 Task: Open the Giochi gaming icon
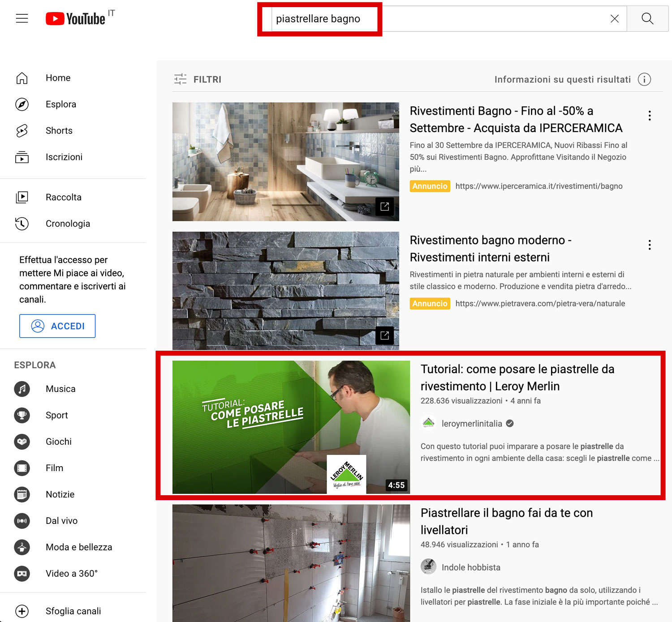coord(22,442)
